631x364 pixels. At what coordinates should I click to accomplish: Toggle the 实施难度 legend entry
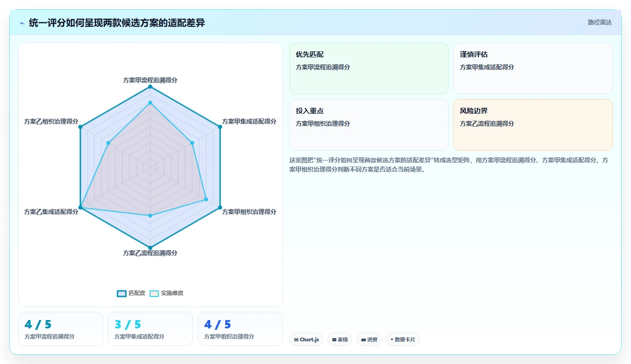[x=167, y=293]
